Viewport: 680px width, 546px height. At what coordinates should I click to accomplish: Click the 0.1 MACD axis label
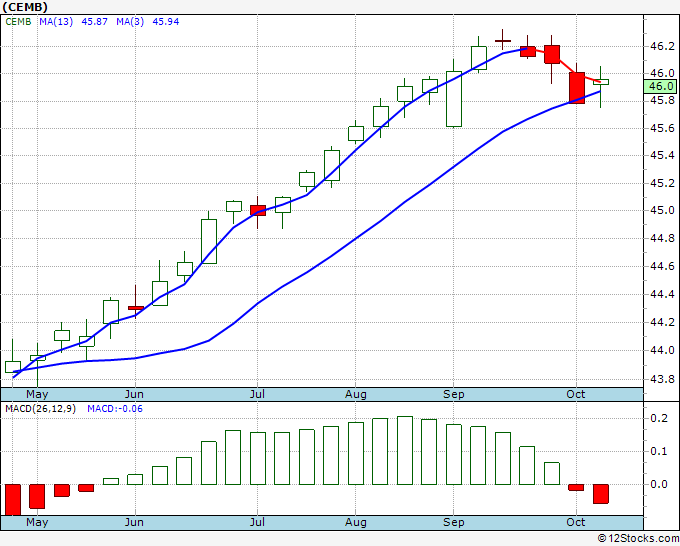tap(659, 451)
